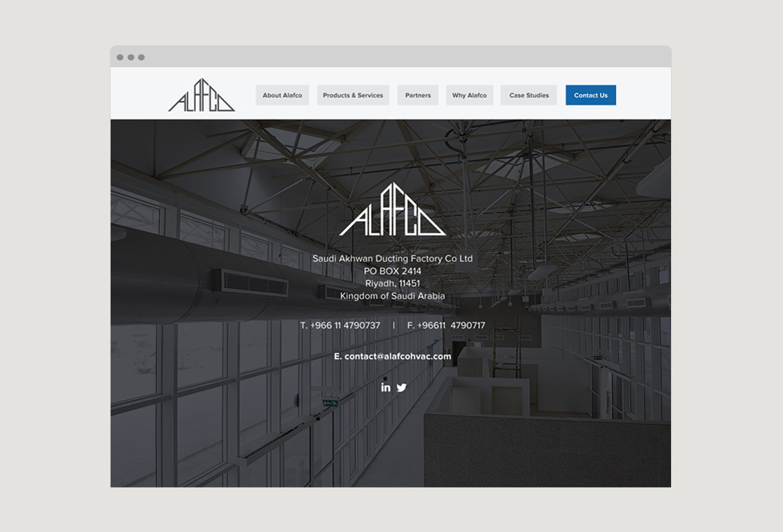This screenshot has height=532, width=783.
Task: Click the leftmost browser window dot
Action: (120, 58)
